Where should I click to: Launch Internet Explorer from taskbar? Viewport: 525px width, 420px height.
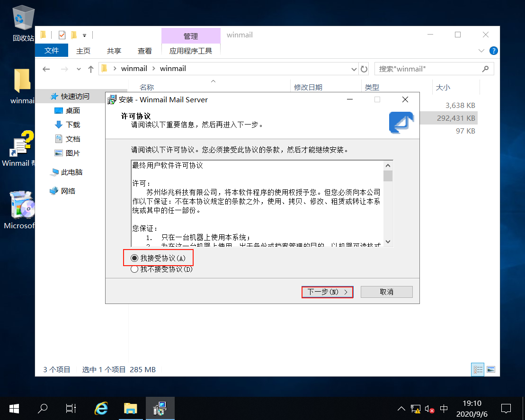pyautogui.click(x=101, y=408)
